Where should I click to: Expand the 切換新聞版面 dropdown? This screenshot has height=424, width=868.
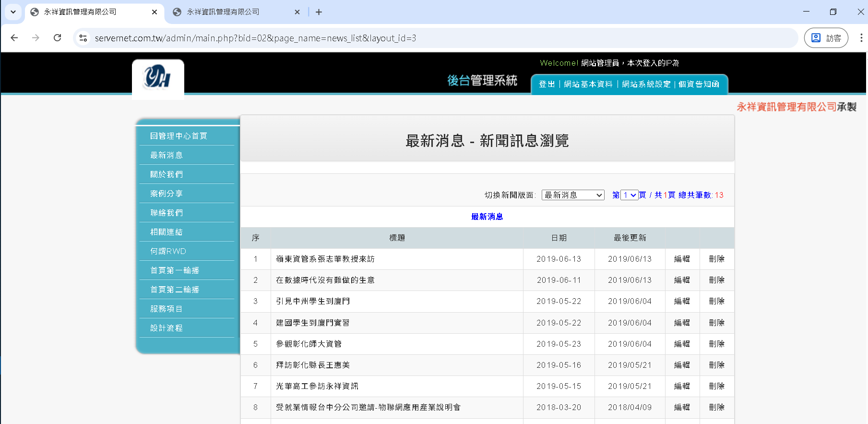click(573, 195)
